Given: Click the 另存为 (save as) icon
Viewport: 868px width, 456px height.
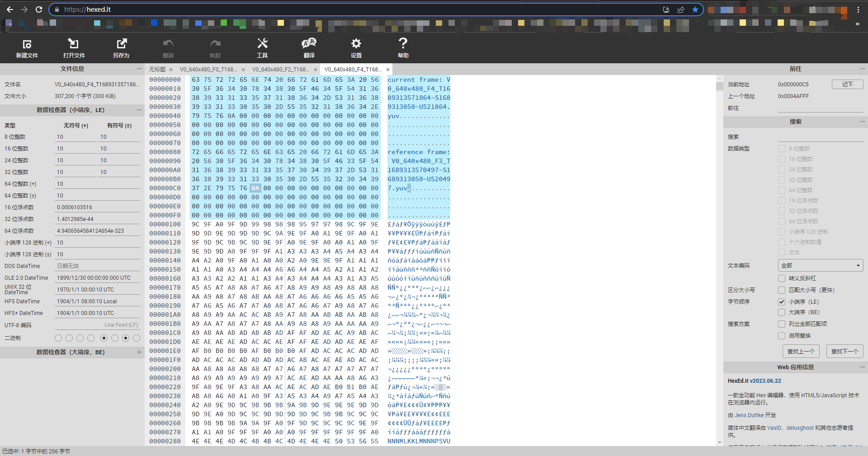Looking at the screenshot, I should [121, 48].
